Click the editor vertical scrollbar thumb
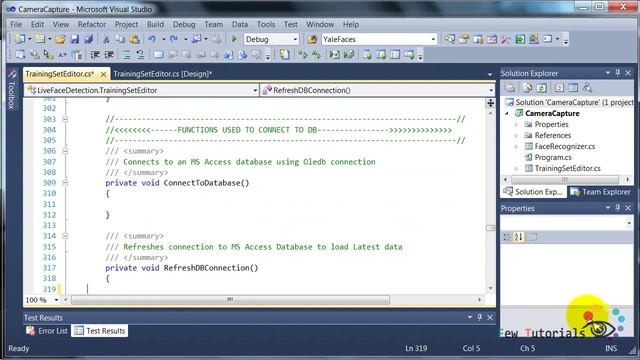This screenshot has width=640, height=360. click(491, 228)
